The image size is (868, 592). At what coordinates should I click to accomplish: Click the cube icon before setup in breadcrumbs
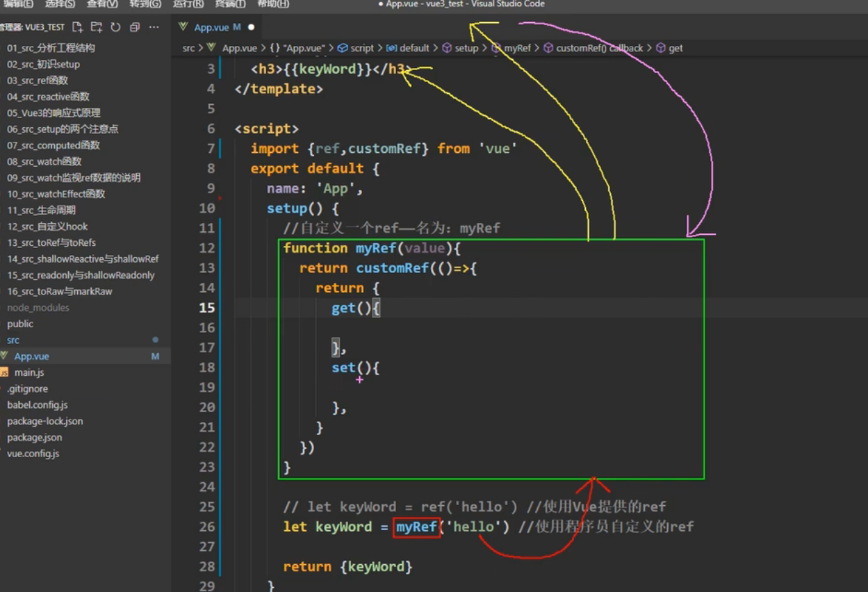click(448, 48)
